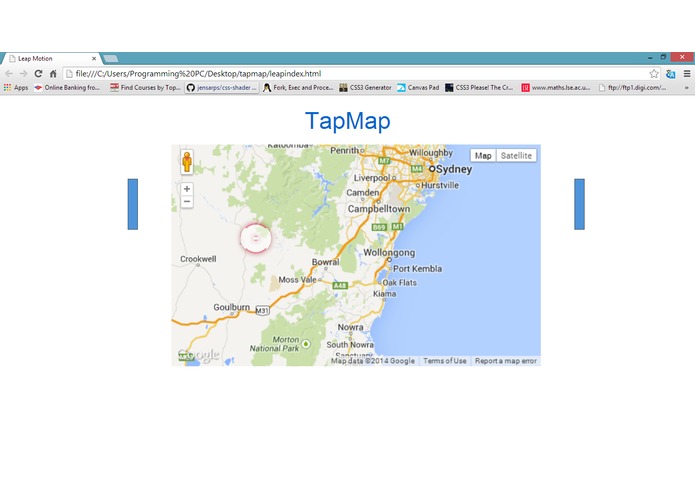
Task: Click Liverpool label on map
Action: [371, 178]
